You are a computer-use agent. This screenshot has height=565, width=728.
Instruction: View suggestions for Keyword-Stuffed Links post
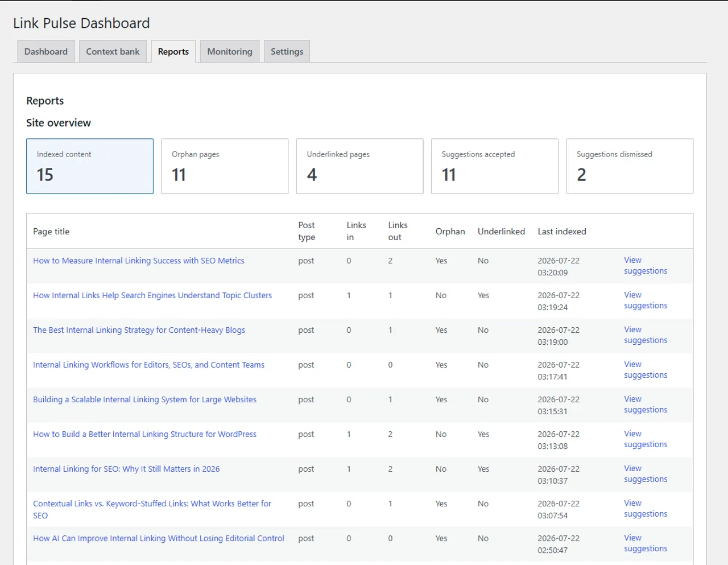click(646, 509)
